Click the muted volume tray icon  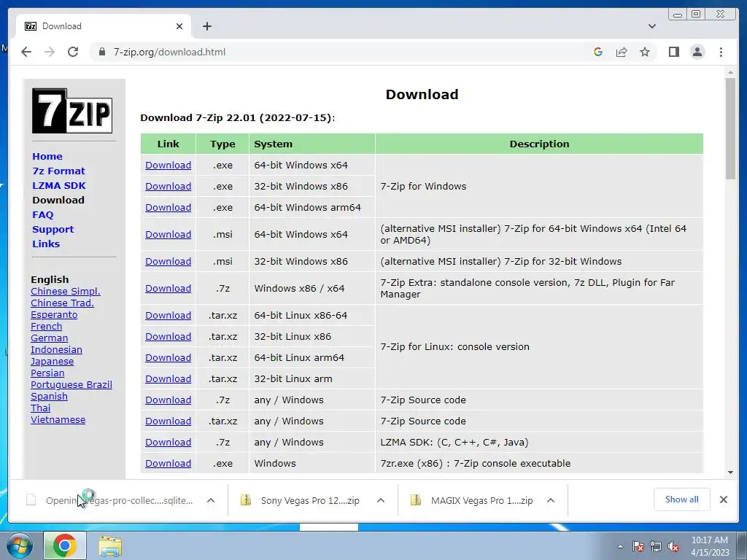tap(673, 546)
